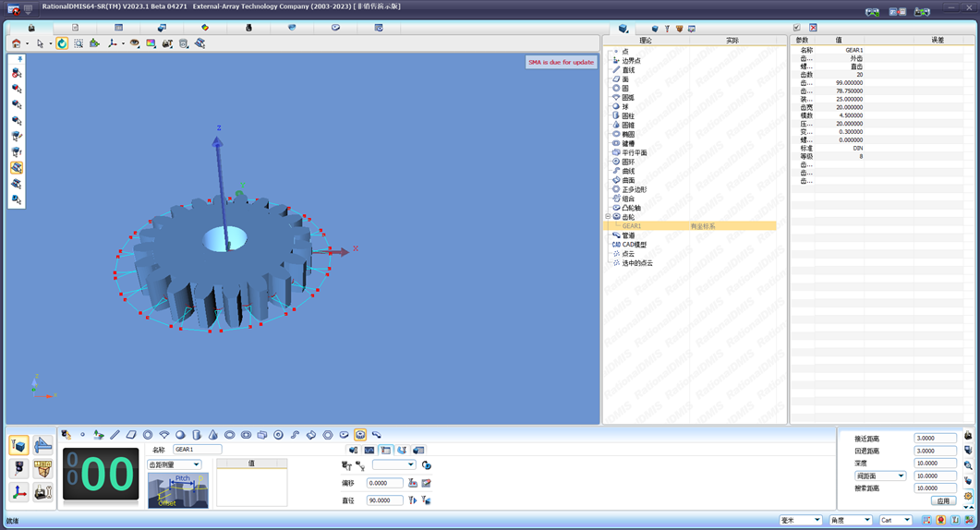Select the GEAR1 tree item

(632, 226)
